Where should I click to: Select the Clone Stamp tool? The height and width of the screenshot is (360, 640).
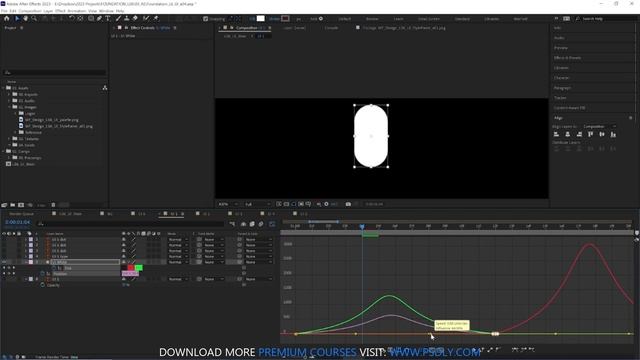[x=127, y=18]
